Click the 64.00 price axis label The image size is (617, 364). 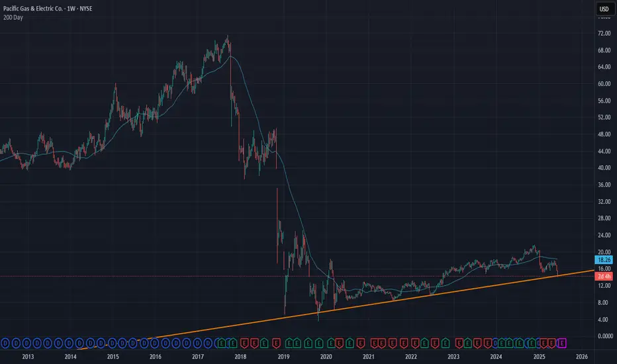(604, 67)
